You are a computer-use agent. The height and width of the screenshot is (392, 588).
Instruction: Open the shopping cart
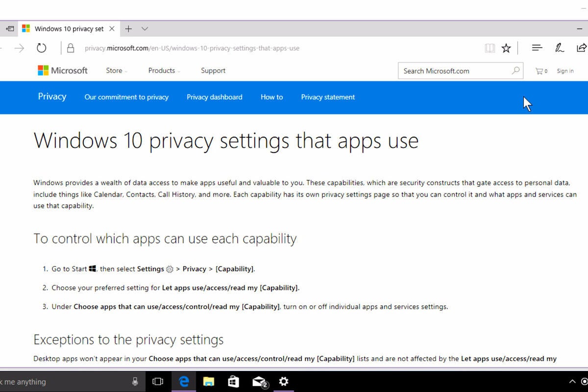(541, 71)
